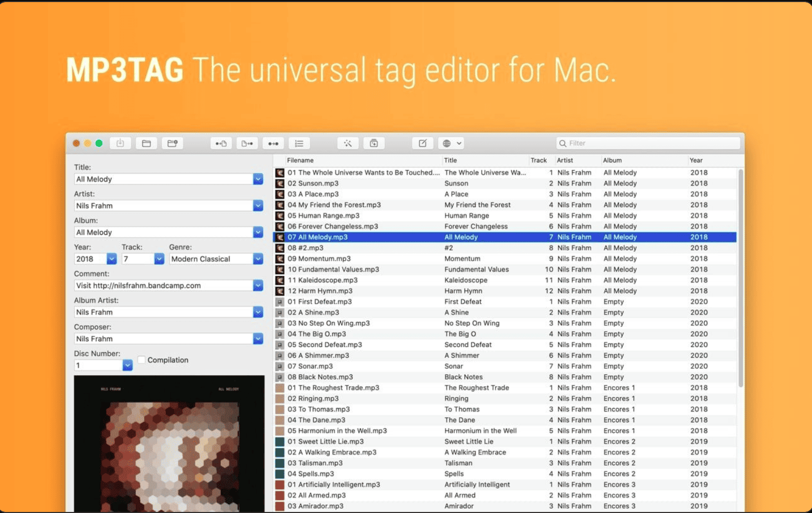Open the globe Tag Sources dropdown
This screenshot has width=812, height=513.
(452, 143)
